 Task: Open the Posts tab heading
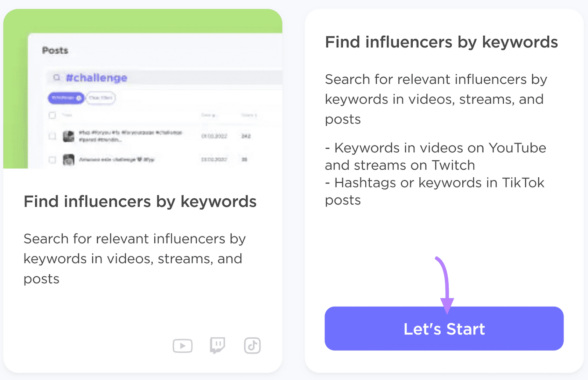coord(55,50)
